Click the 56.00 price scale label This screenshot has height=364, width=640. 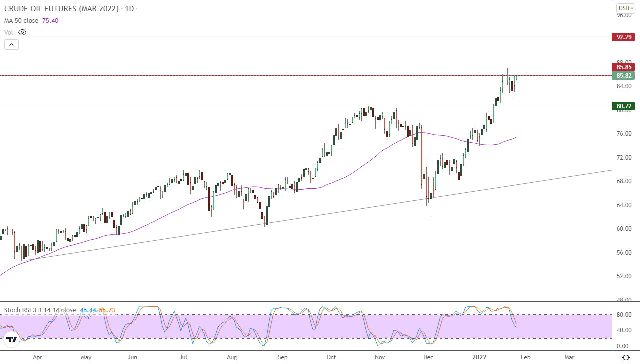(624, 252)
